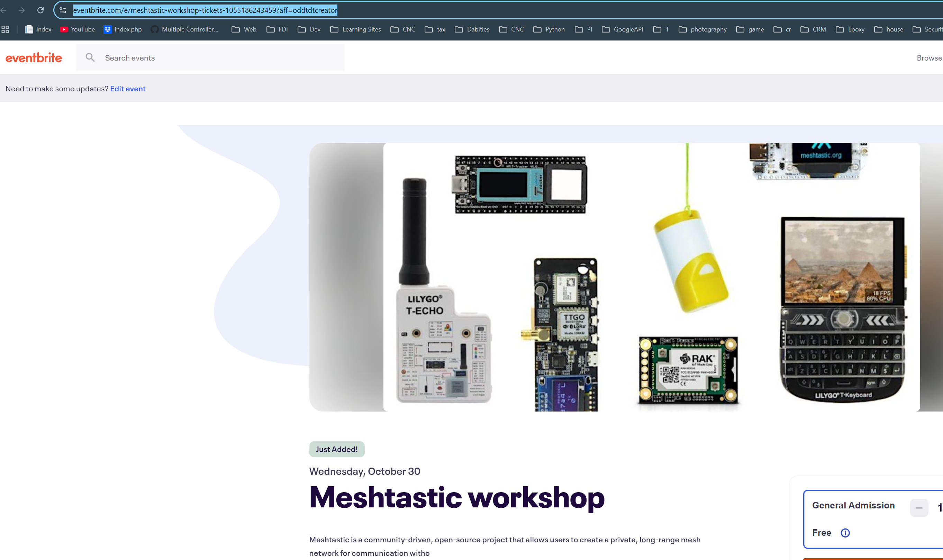Expand the FDI bookmarks folder
The image size is (943, 560).
277,29
